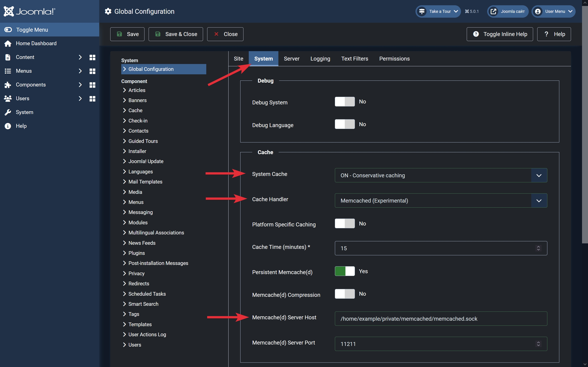This screenshot has width=588, height=367.
Task: Click the Take a Tour button
Action: pos(438,11)
